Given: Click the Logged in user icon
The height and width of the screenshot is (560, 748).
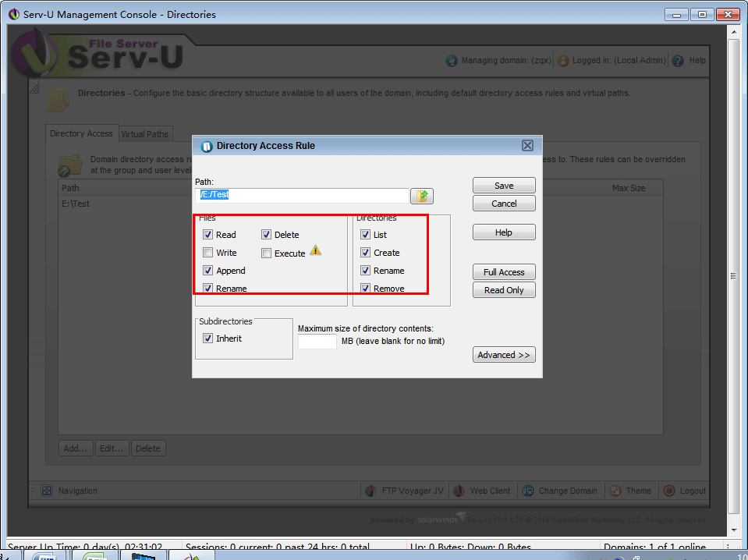Looking at the screenshot, I should (x=563, y=61).
